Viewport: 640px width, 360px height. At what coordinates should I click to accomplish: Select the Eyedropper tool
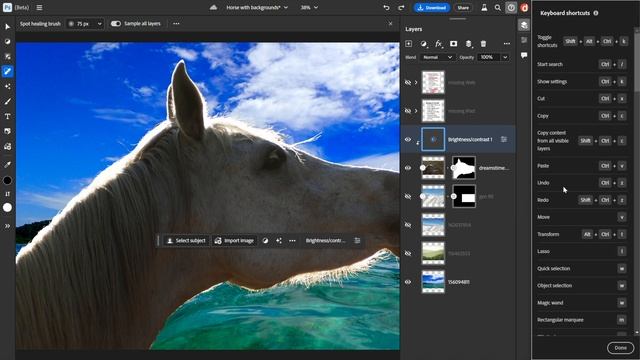click(7, 164)
